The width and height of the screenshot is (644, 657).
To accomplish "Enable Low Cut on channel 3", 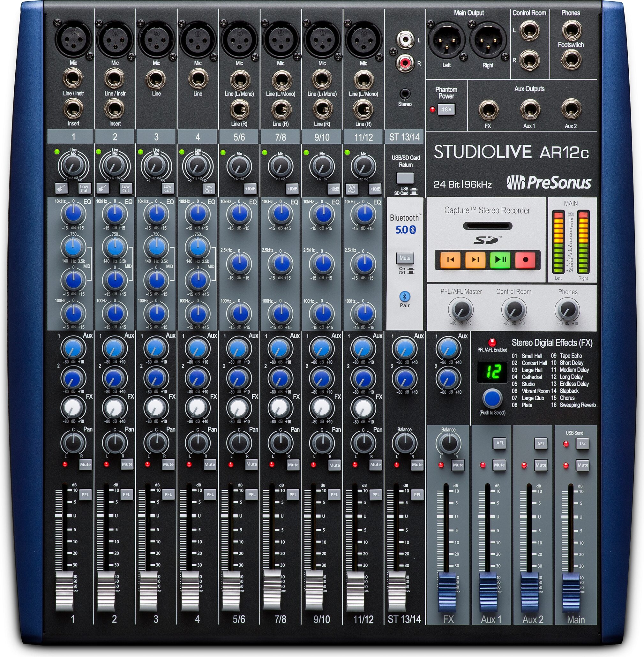I will [x=168, y=188].
